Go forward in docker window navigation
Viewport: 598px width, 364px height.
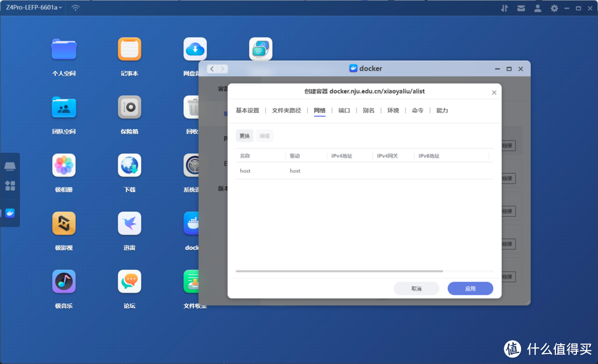tap(223, 69)
